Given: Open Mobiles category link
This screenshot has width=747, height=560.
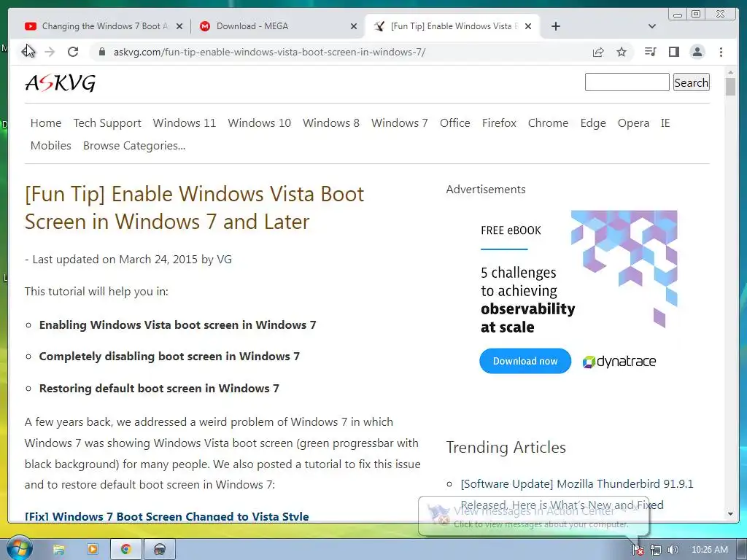Looking at the screenshot, I should 51,145.
